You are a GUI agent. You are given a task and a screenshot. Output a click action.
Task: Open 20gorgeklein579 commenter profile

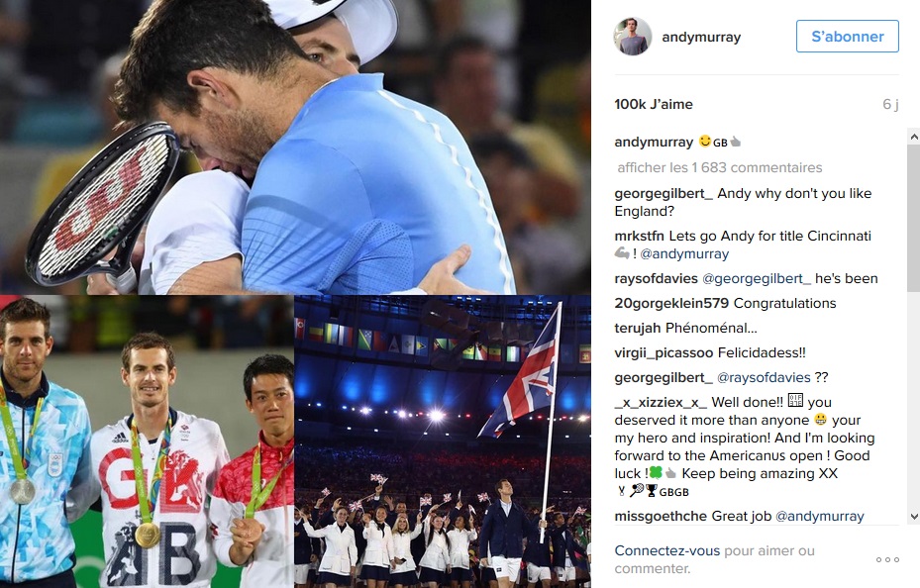[x=671, y=303]
